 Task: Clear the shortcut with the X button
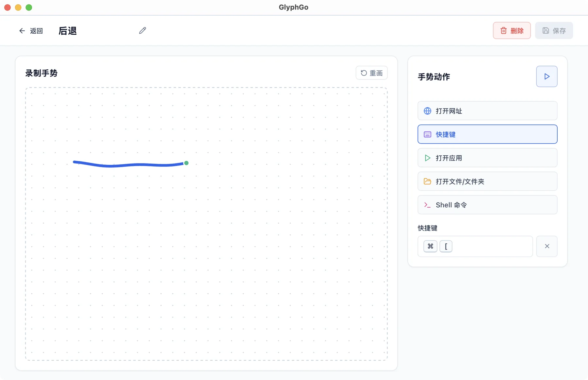coord(547,246)
